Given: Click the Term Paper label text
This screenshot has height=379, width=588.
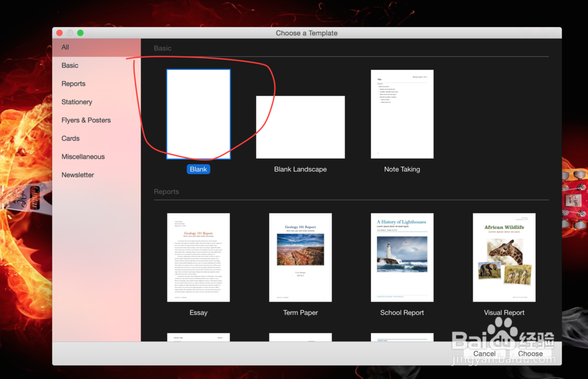Looking at the screenshot, I should pyautogui.click(x=300, y=313).
